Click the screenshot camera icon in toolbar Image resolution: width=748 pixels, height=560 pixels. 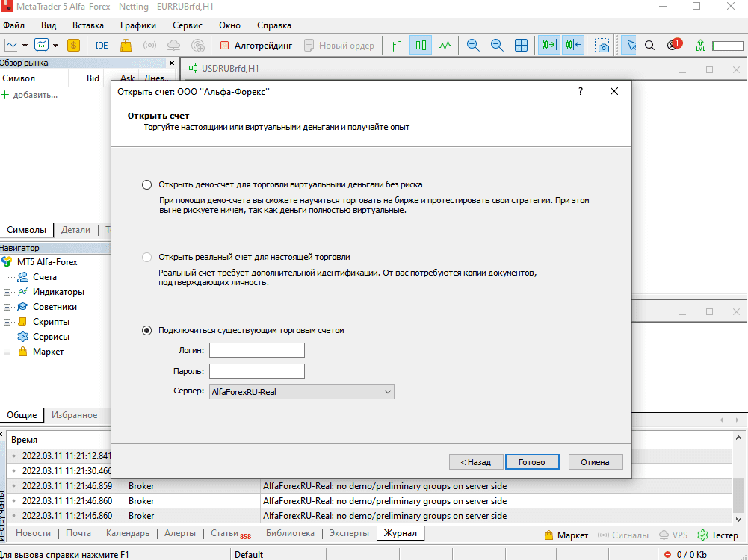(603, 46)
